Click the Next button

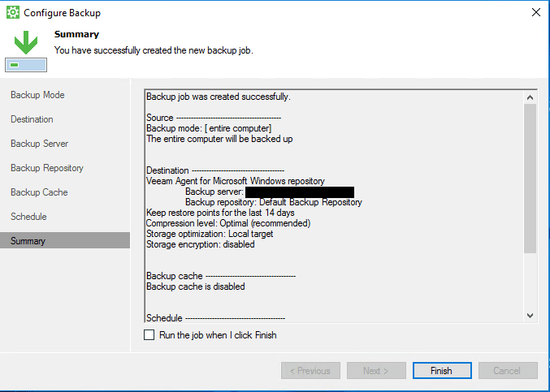pyautogui.click(x=376, y=371)
